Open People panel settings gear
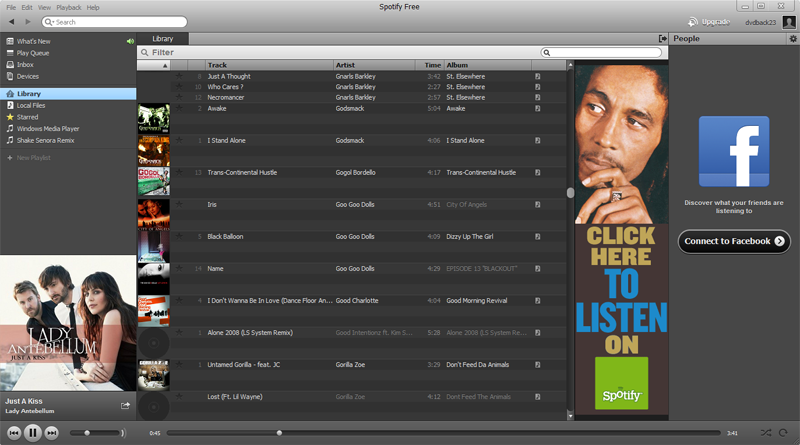 click(x=793, y=39)
